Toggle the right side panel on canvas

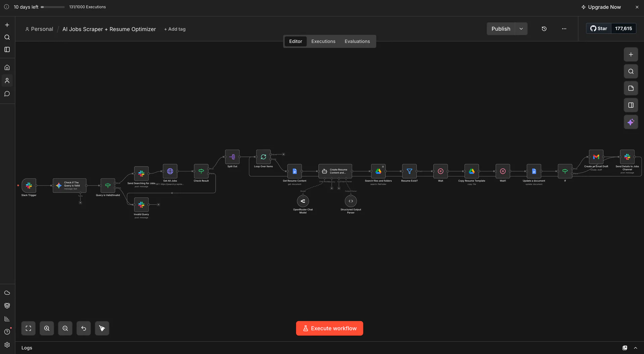tap(631, 105)
